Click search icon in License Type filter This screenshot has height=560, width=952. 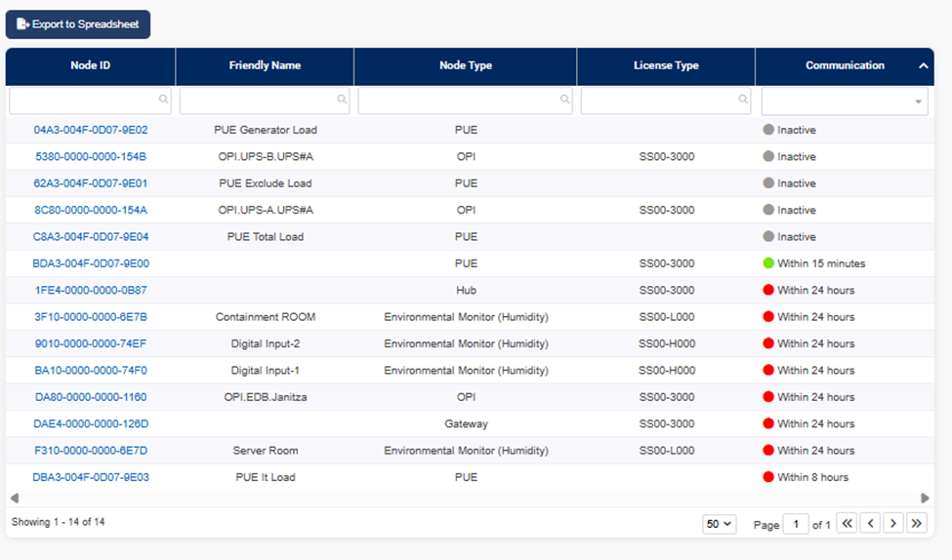tap(743, 100)
